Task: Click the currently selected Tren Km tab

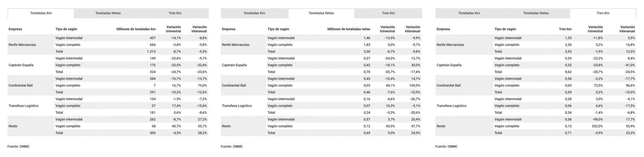Action: (603, 13)
